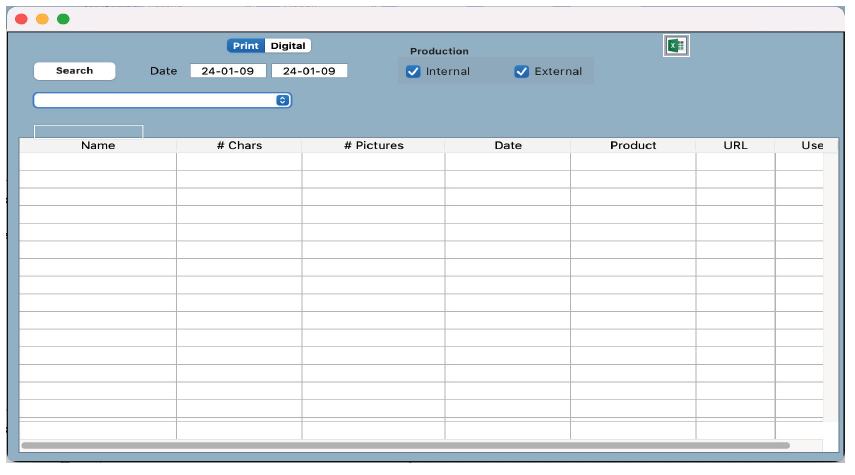Click the # Pictures column header
This screenshot has height=475, width=855.
tap(373, 146)
